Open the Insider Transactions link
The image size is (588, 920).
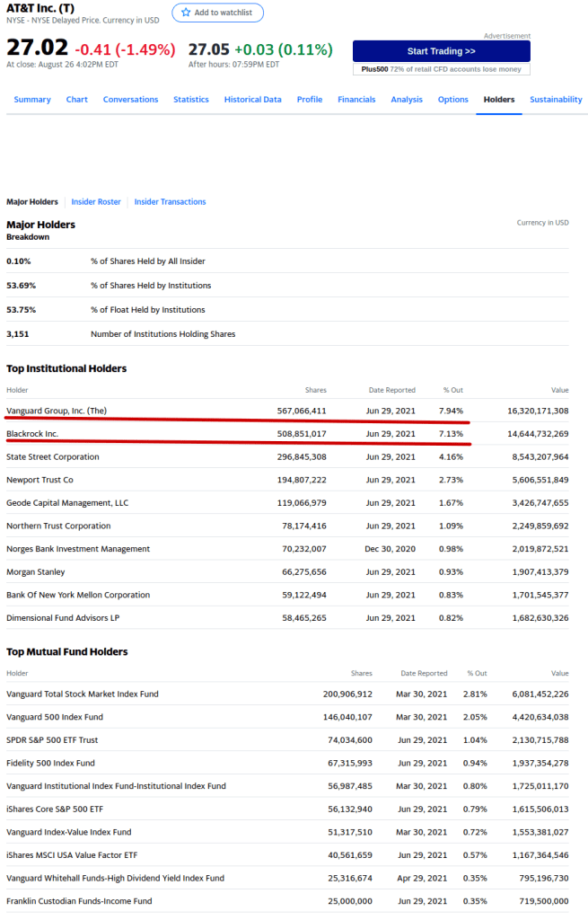170,202
